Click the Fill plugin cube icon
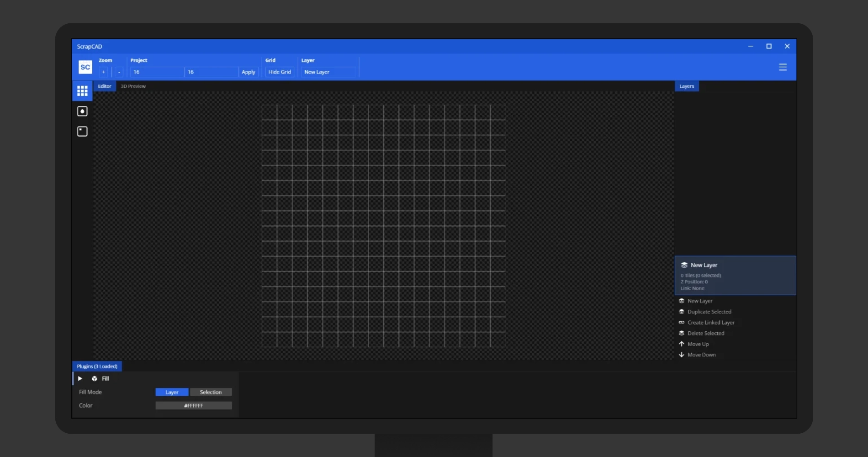 point(95,378)
